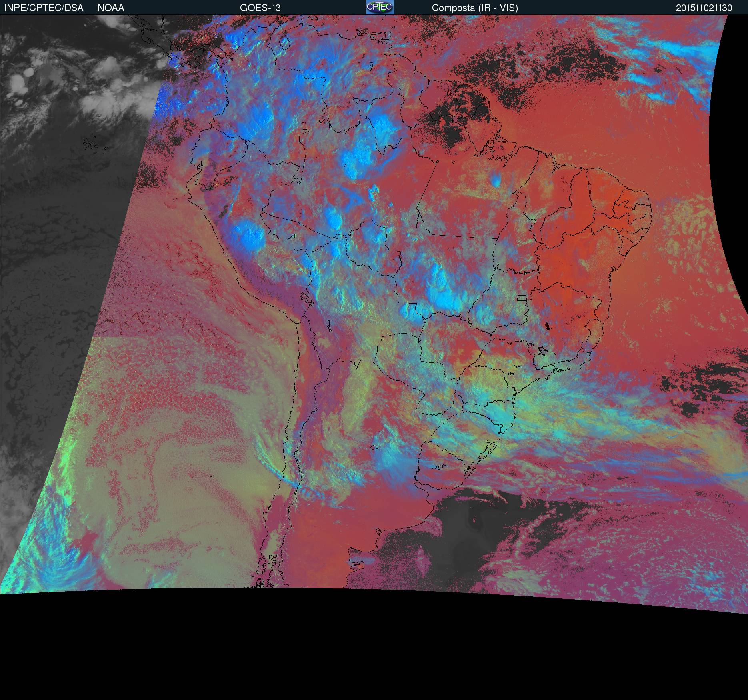Click the Composta (IR - VIS) title
Image resolution: width=748 pixels, height=700 pixels.
point(475,8)
